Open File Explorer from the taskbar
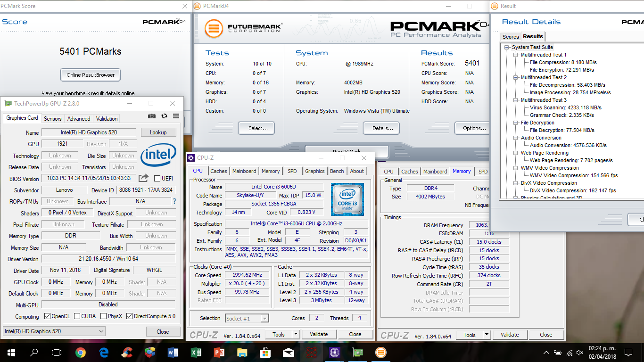This screenshot has width=644, height=362. pyautogui.click(x=242, y=352)
